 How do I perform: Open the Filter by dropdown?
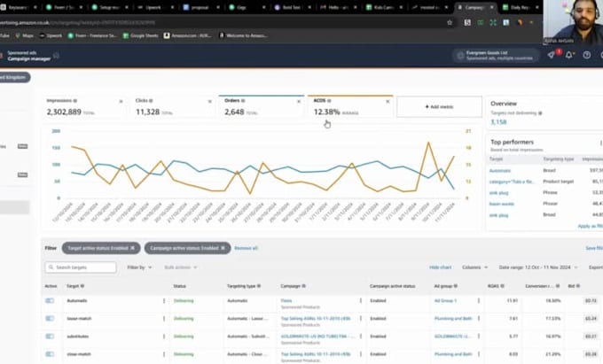click(139, 267)
